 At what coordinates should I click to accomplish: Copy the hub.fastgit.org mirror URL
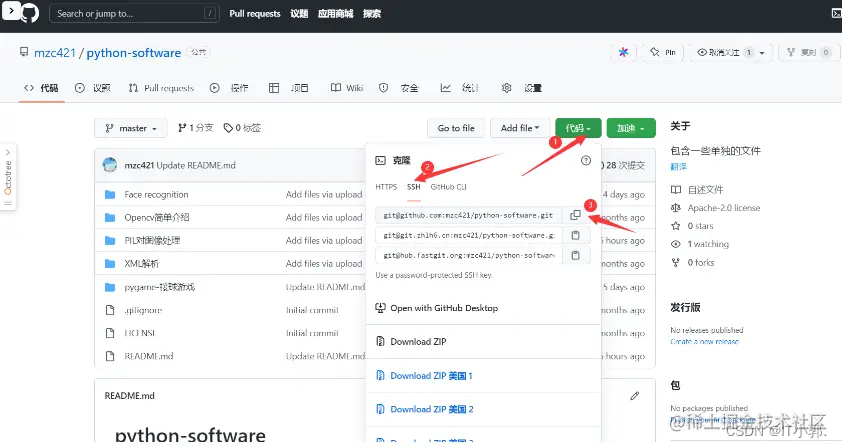point(576,255)
